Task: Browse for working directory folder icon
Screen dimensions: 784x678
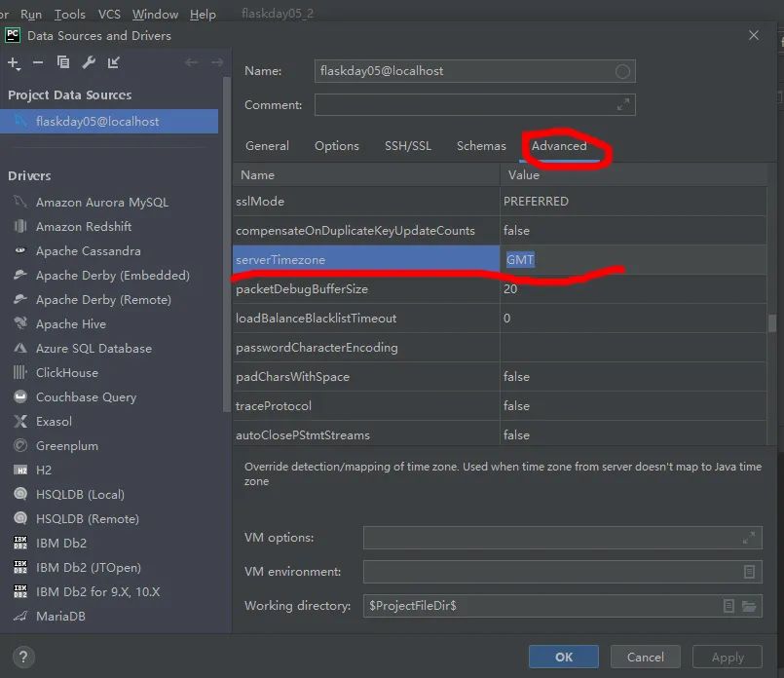Action: (749, 606)
